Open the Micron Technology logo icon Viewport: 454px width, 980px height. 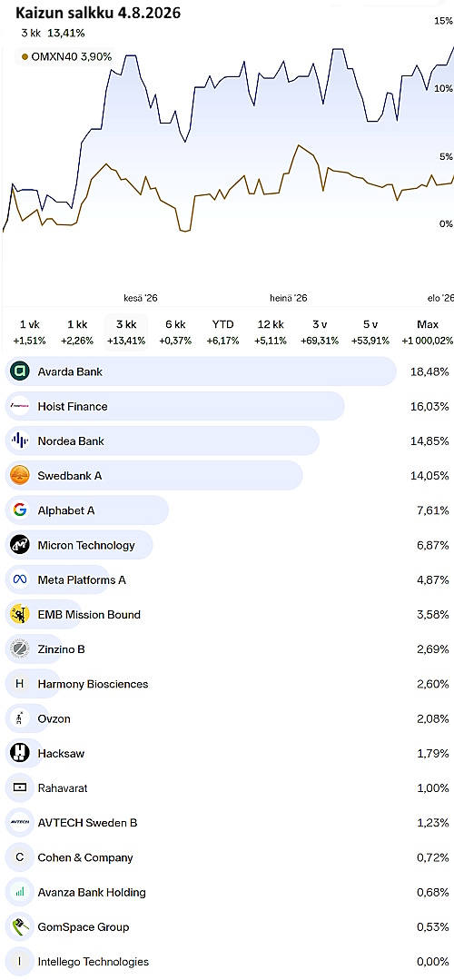pyautogui.click(x=20, y=545)
